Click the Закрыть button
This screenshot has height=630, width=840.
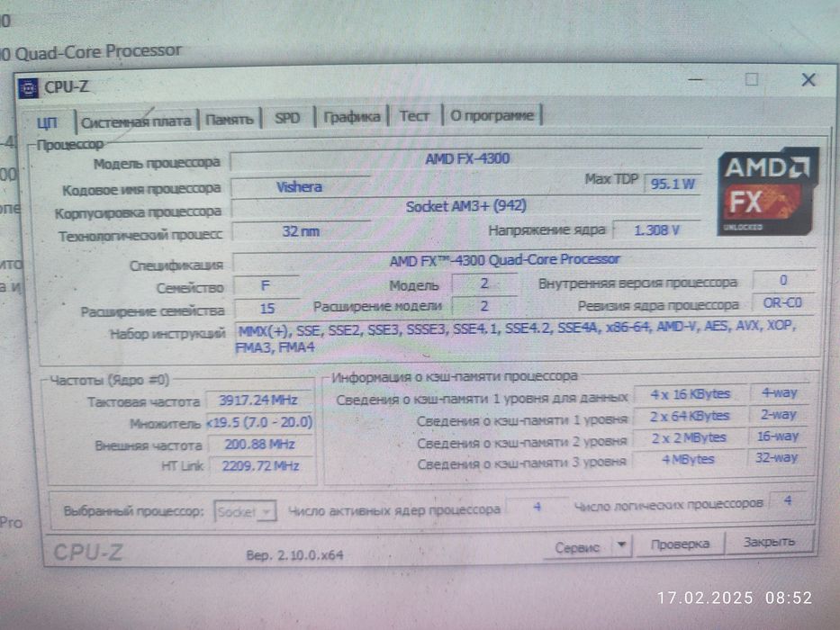point(769,542)
